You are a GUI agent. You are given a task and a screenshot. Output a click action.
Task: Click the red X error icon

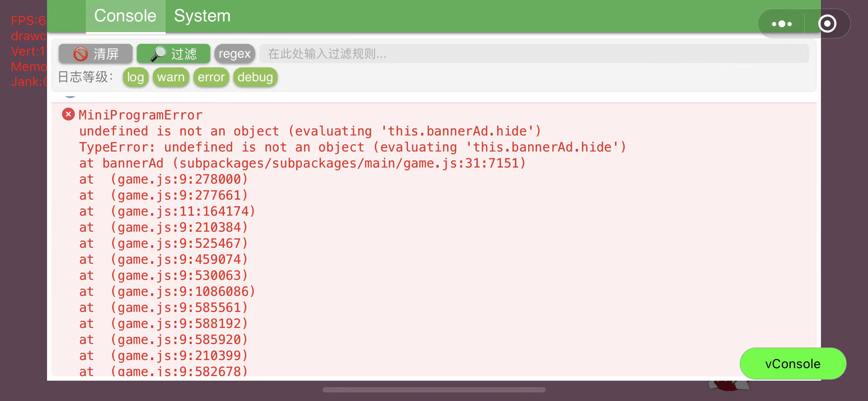pyautogui.click(x=68, y=114)
